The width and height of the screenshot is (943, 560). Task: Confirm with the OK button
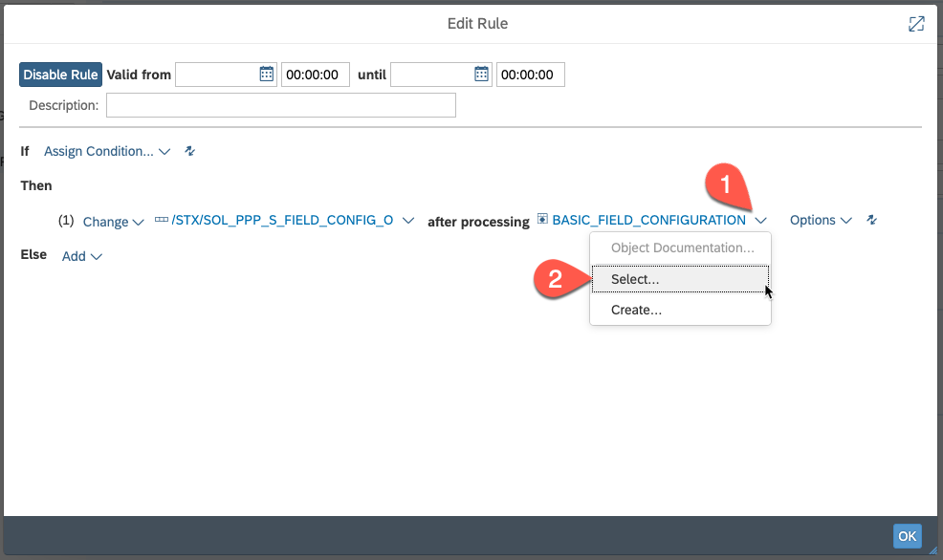click(907, 536)
